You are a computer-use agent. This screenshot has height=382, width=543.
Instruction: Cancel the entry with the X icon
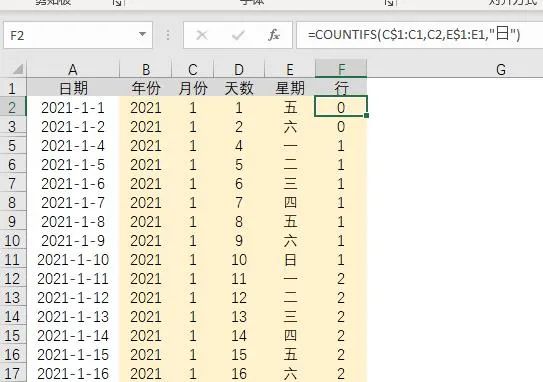click(202, 35)
